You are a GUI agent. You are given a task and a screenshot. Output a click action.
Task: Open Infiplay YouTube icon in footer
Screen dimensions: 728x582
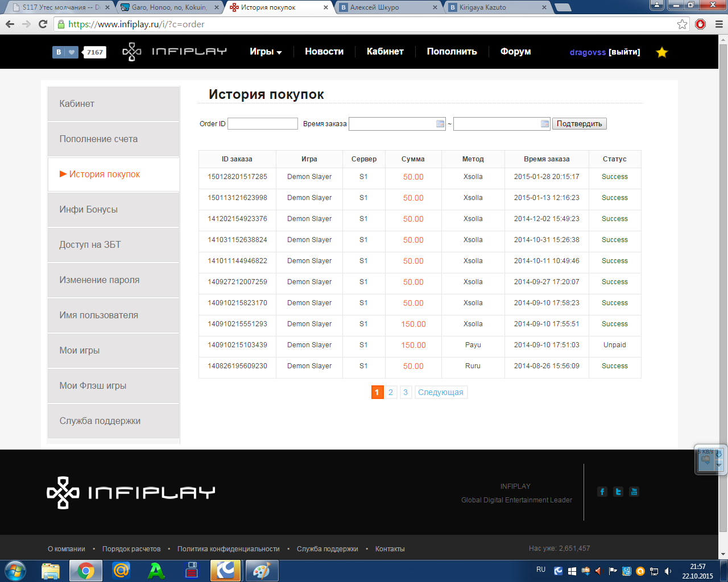pos(634,492)
